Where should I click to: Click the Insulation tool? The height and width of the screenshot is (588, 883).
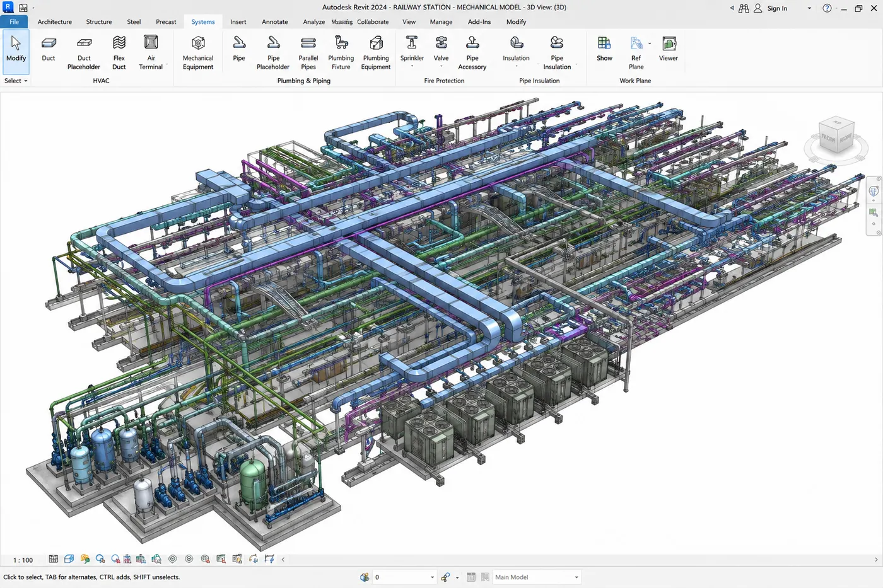(516, 50)
